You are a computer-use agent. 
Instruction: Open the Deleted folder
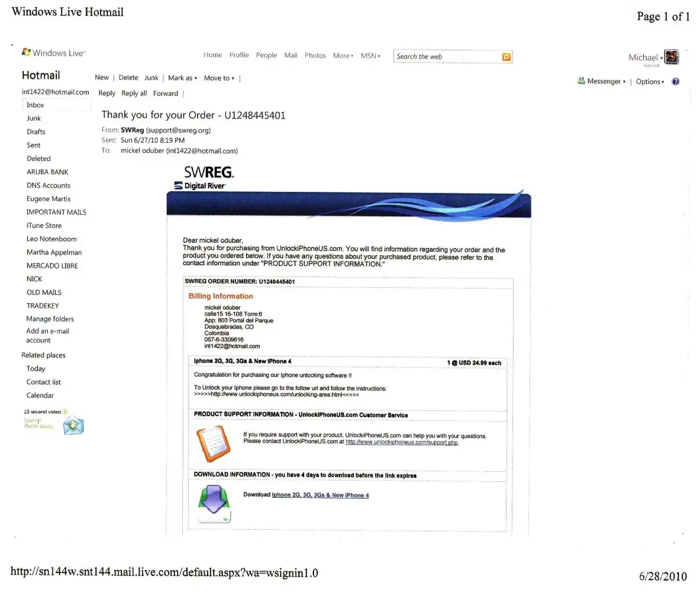[38, 158]
